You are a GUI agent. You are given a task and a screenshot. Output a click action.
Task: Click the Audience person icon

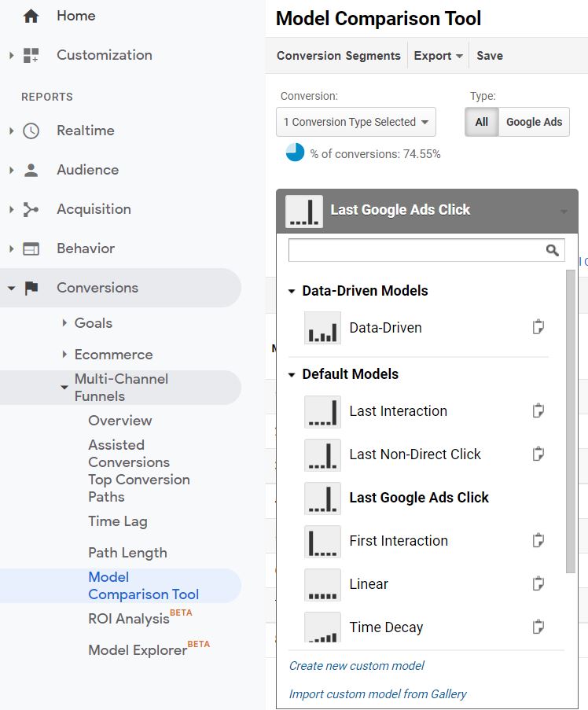click(x=31, y=170)
